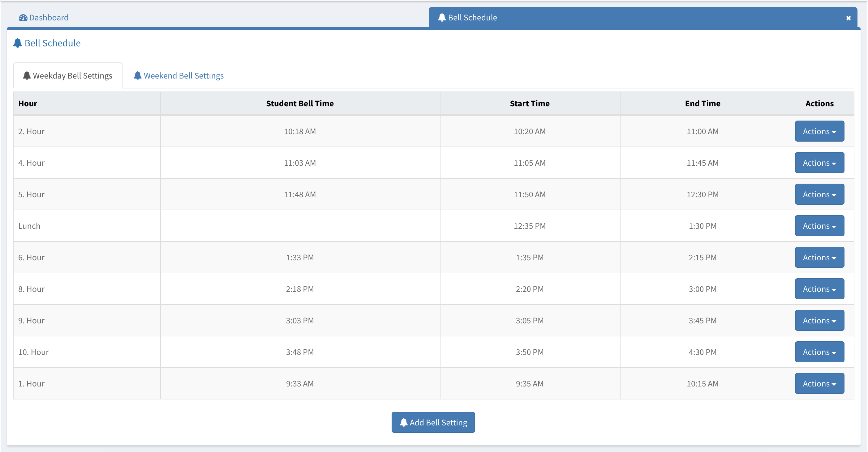868x452 pixels.
Task: Open Actions dropdown for 9. Hour
Action: pos(819,321)
